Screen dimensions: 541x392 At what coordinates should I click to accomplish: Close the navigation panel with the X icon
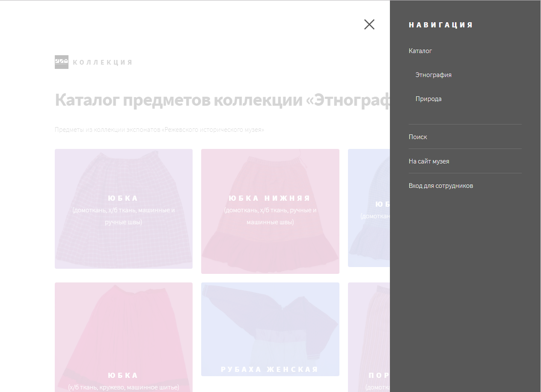click(x=369, y=24)
